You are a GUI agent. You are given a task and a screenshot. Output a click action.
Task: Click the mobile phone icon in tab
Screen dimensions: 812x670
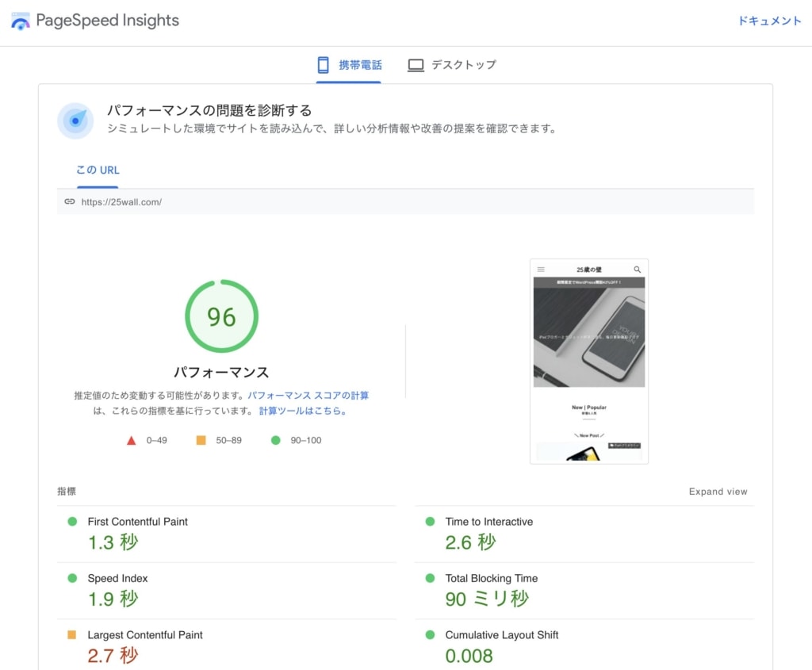click(323, 65)
